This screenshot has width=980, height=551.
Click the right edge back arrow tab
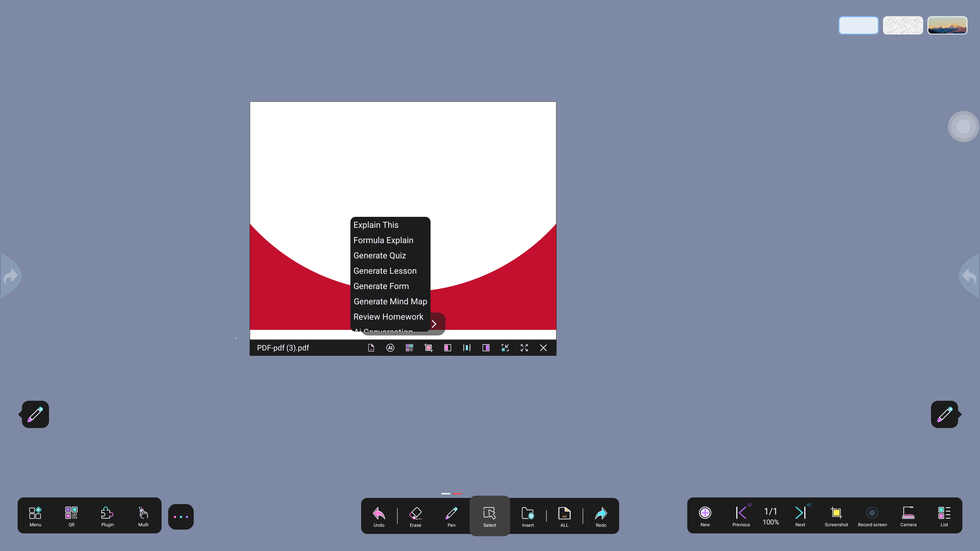969,276
